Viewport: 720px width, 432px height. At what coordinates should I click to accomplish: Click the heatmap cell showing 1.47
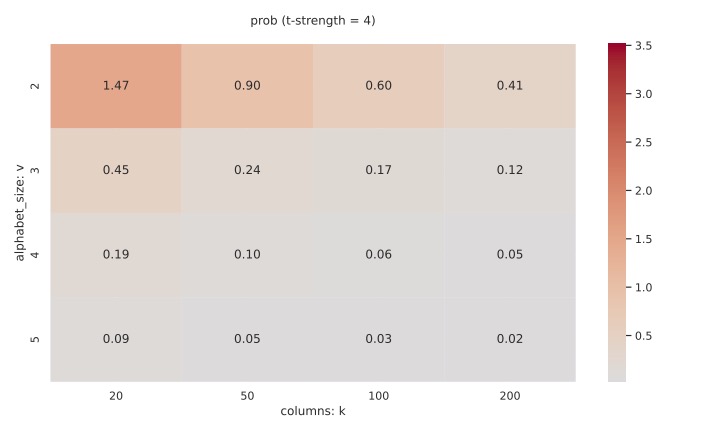click(x=116, y=86)
